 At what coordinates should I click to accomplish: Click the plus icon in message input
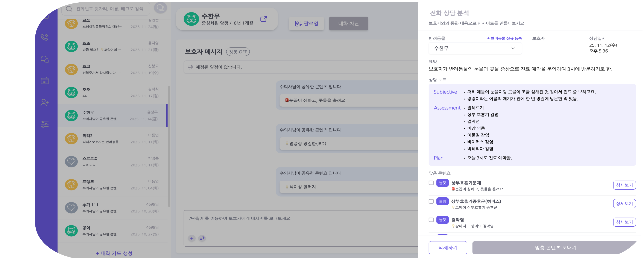191,238
